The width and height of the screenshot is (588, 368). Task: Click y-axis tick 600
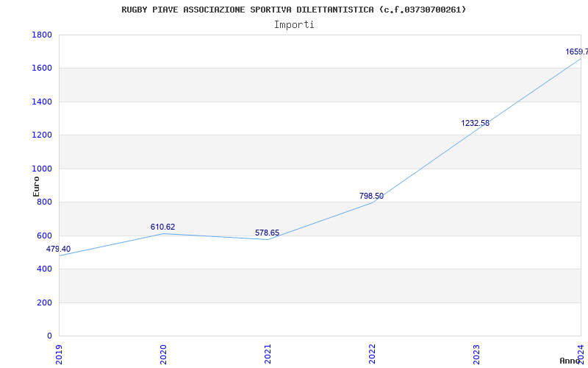point(44,236)
